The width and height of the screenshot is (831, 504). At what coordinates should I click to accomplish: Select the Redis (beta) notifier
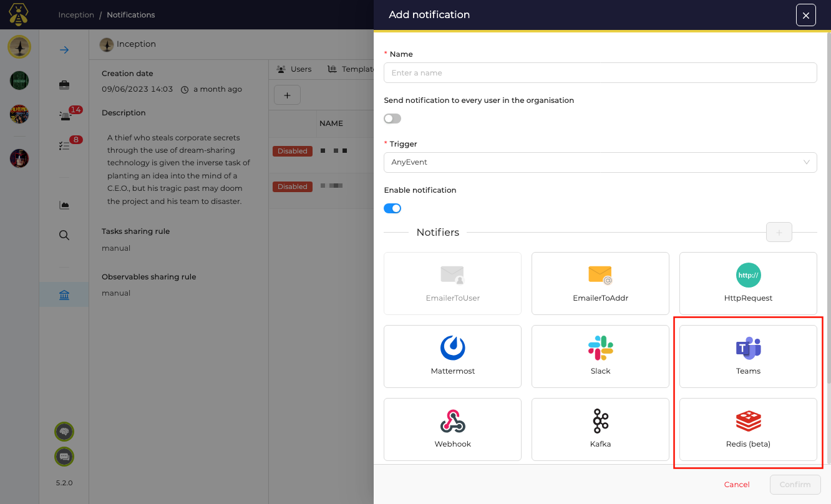coord(748,429)
